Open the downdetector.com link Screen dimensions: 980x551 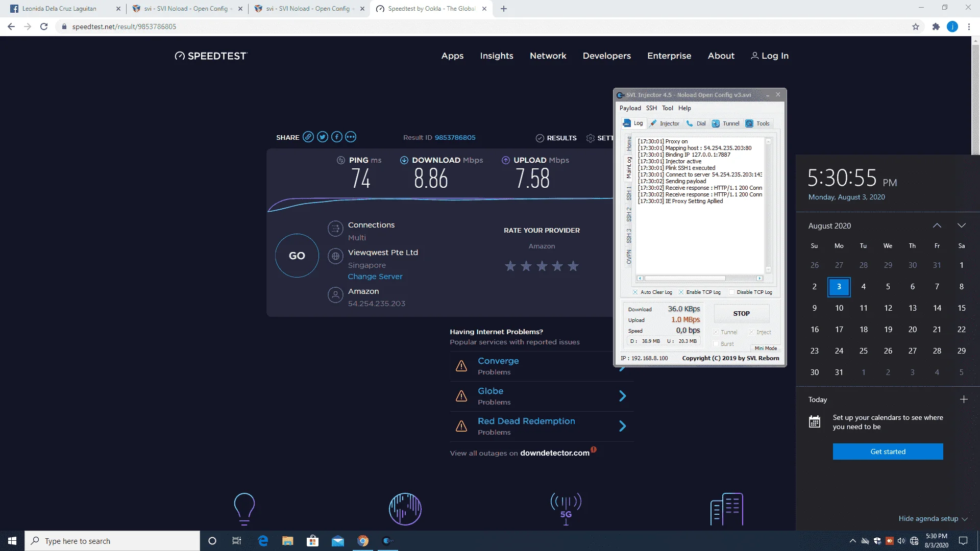[x=555, y=453]
